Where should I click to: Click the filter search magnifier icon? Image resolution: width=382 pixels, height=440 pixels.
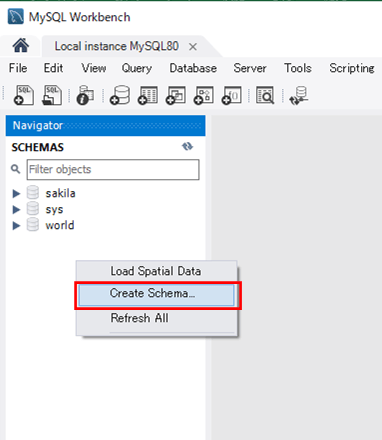15,169
